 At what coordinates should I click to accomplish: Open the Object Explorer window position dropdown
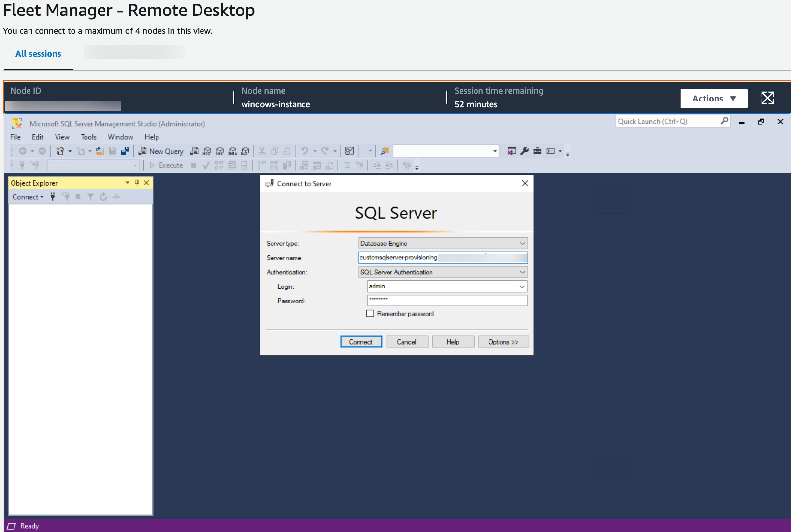coord(128,183)
